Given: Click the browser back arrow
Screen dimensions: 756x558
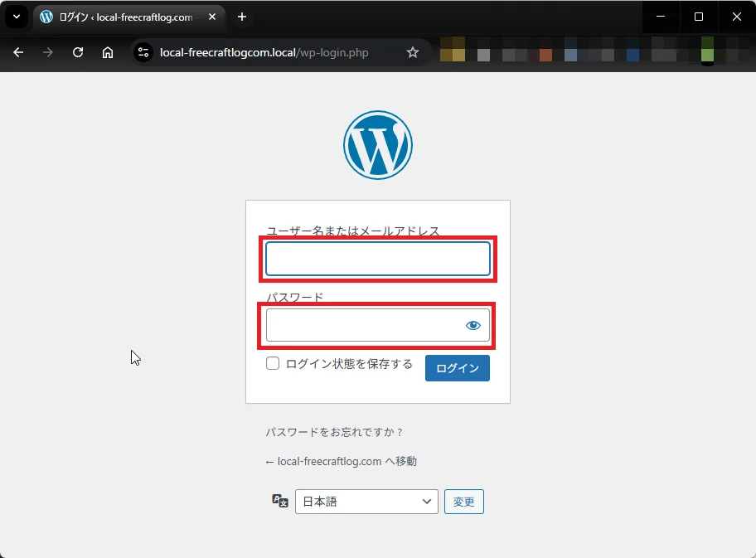Looking at the screenshot, I should click(18, 52).
